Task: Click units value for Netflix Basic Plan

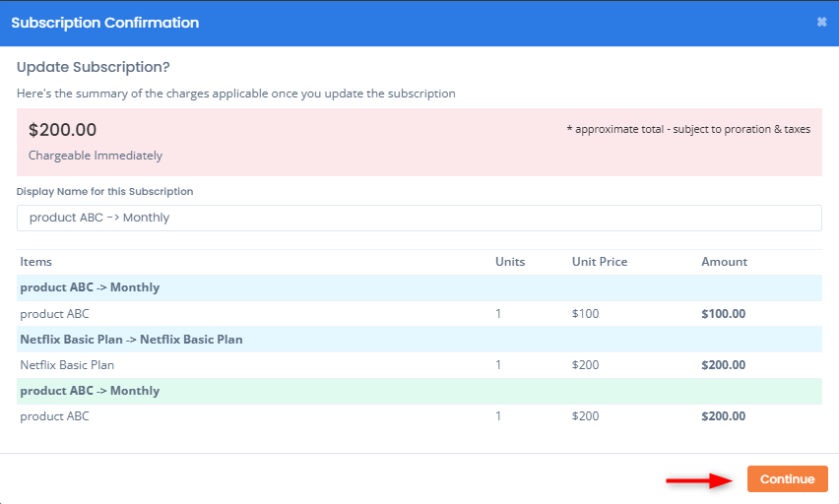Action: [x=498, y=365]
